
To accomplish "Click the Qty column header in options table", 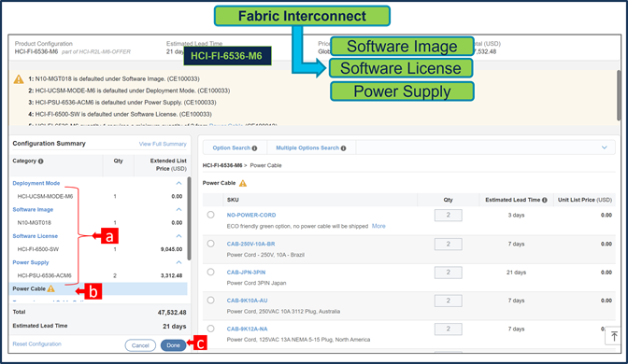I will [449, 200].
